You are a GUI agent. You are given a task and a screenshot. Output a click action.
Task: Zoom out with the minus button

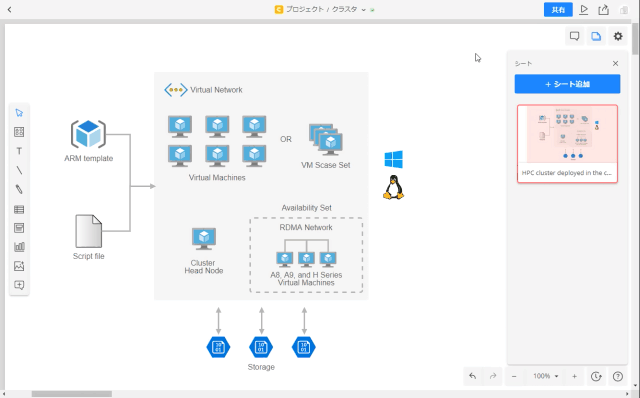coord(514,376)
